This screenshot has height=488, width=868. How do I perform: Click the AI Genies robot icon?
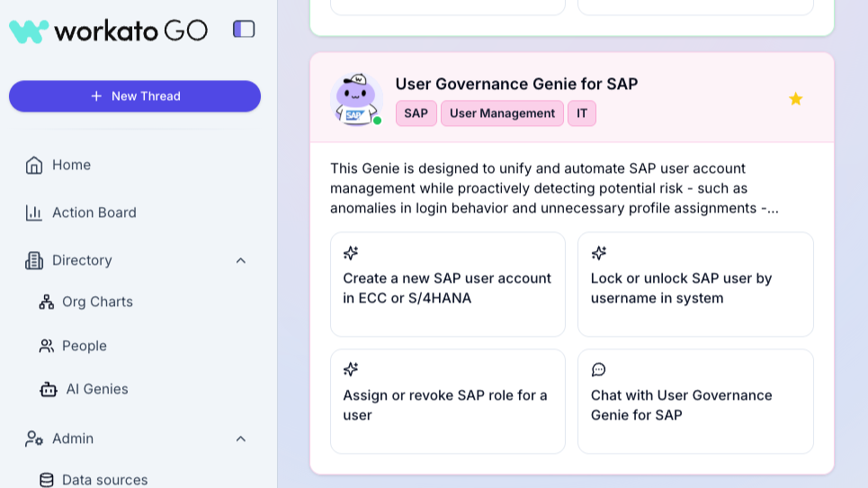[49, 389]
